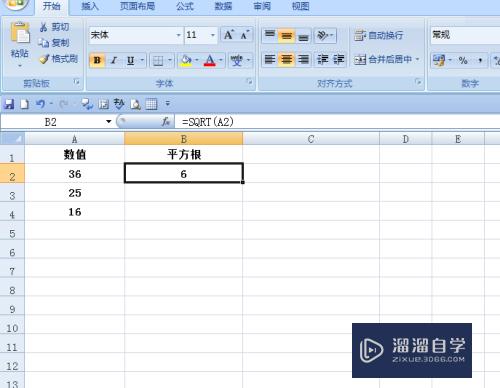The width and height of the screenshot is (500, 388).
Task: Expand the underline style arrow
Action: click(x=142, y=61)
